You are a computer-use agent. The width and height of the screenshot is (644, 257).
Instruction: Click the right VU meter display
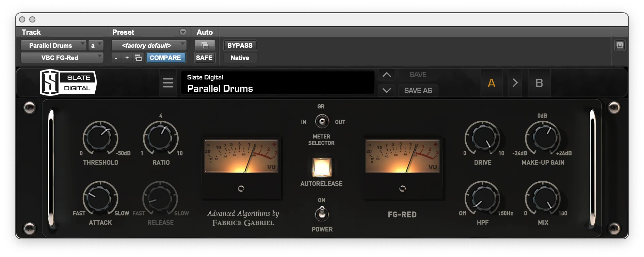pos(402,156)
